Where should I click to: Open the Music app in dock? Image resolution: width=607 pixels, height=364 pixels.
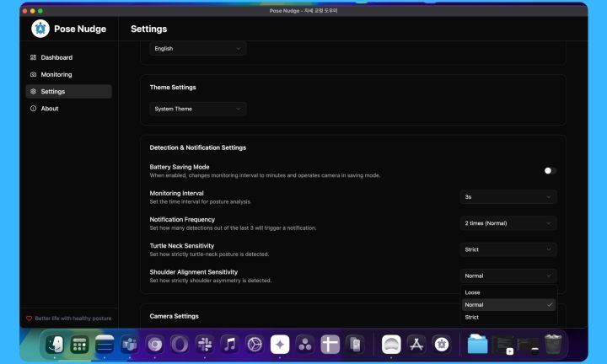[229, 344]
